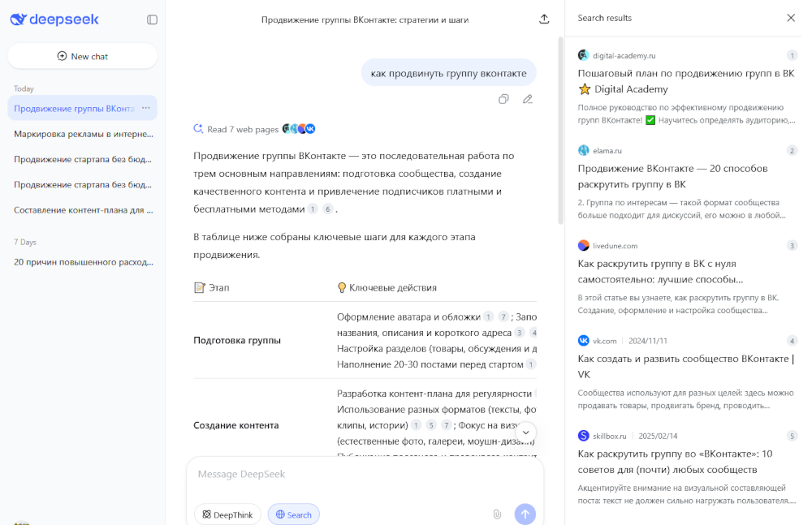Open the digital-academy.ru result 'Пошаговый план по продвижению'
The width and height of the screenshot is (812, 525).
point(685,81)
